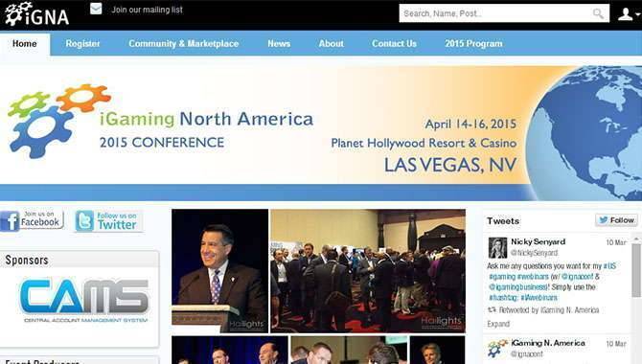
Task: Click the Follow us on Twitter badge
Action: coord(108,221)
